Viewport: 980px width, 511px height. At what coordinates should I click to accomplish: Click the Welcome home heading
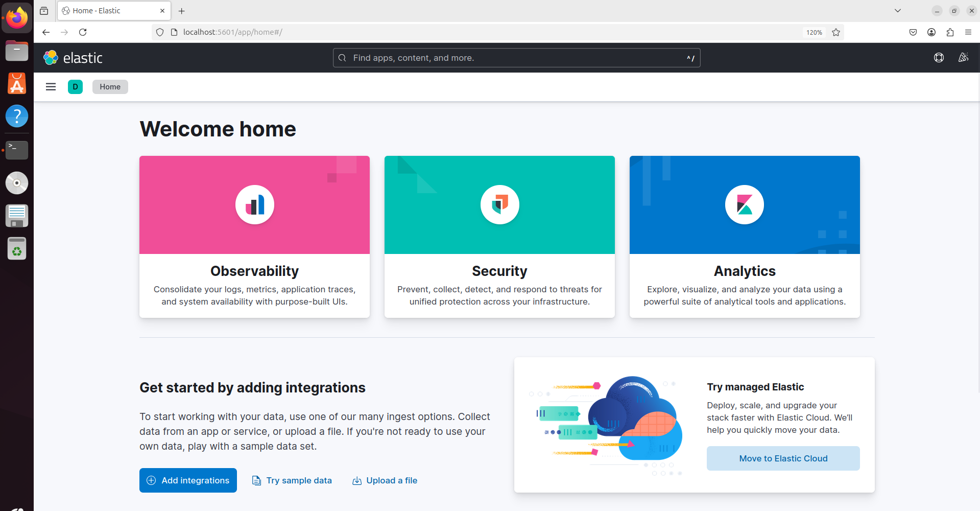(218, 129)
